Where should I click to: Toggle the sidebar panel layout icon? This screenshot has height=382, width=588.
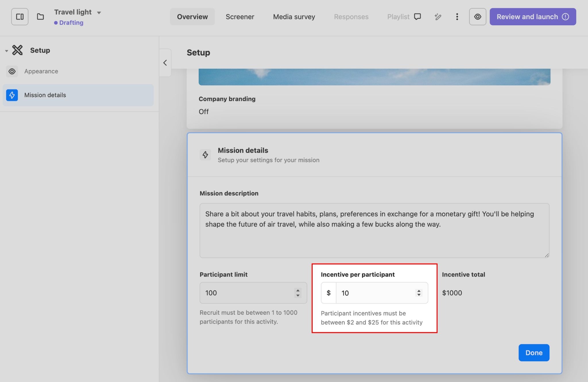point(20,17)
